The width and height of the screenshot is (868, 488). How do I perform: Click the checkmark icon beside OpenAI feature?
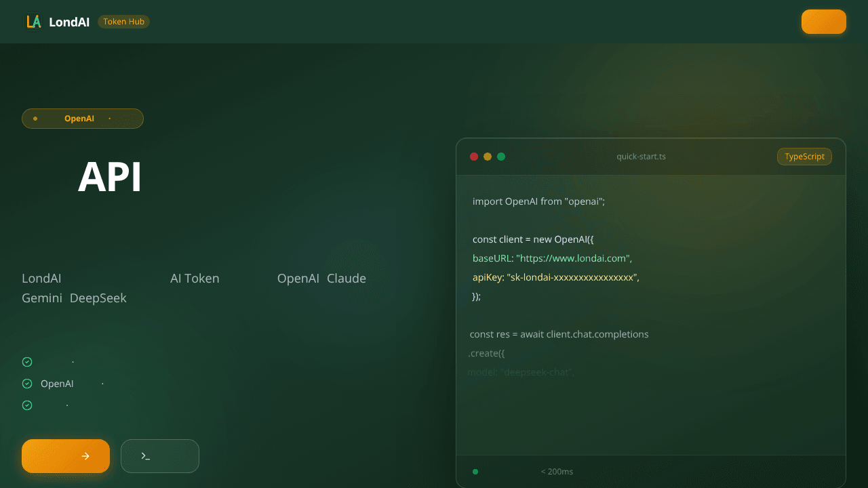pos(27,384)
